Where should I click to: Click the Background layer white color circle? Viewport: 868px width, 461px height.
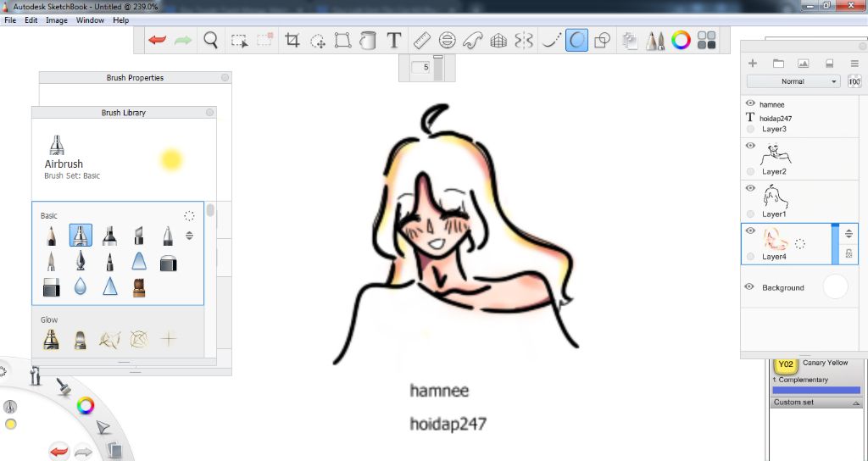pos(835,287)
